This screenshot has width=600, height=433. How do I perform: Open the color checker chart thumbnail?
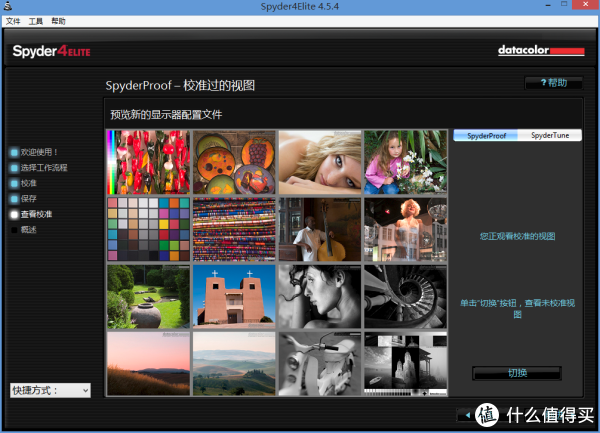(x=148, y=229)
